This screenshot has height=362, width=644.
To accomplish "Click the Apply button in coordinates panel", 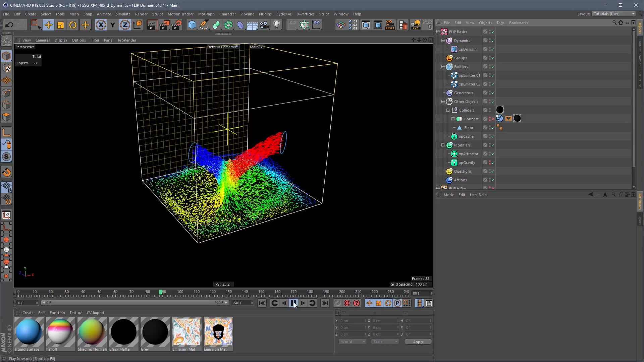I will (418, 342).
